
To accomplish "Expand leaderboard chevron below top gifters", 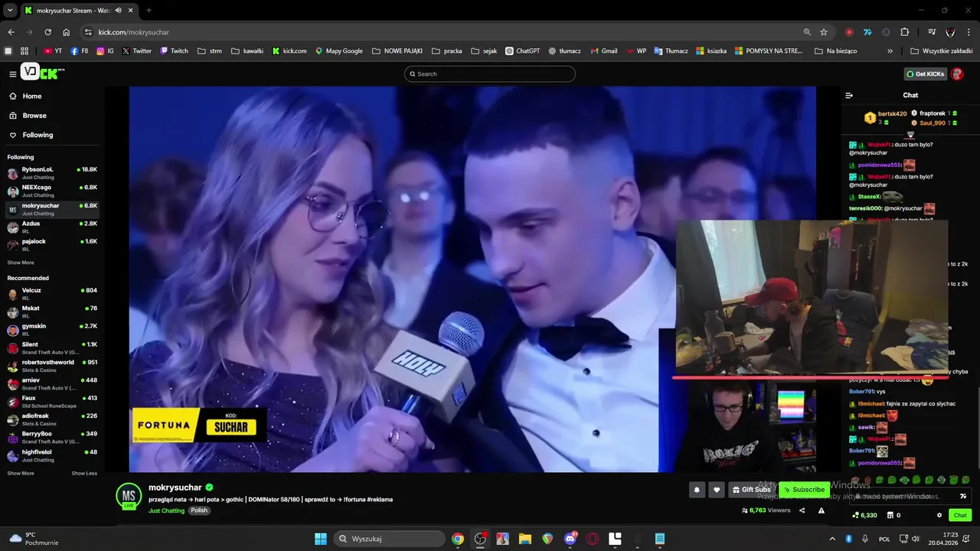I will 910,135.
